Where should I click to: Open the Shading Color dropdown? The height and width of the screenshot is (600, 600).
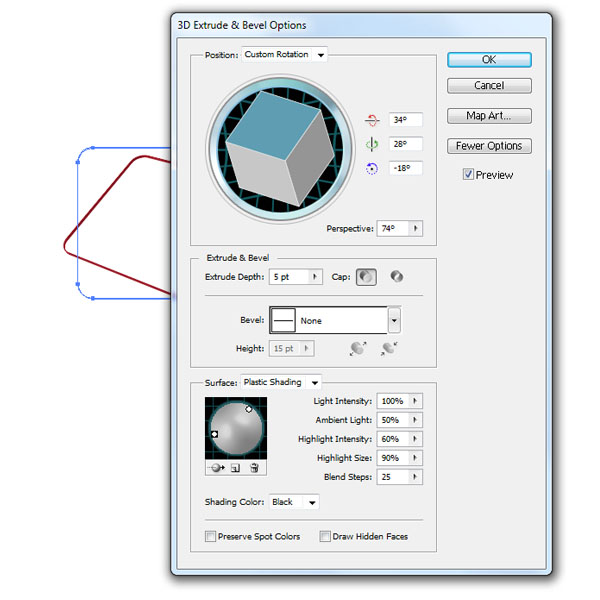click(294, 502)
